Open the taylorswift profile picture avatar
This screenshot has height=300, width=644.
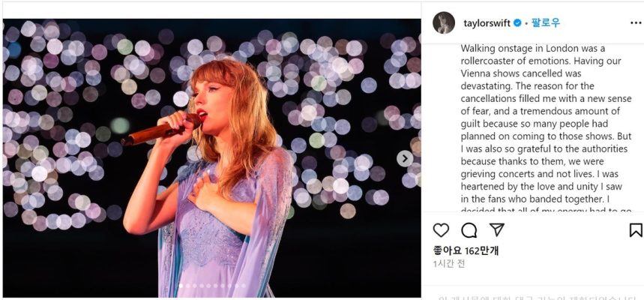point(444,23)
